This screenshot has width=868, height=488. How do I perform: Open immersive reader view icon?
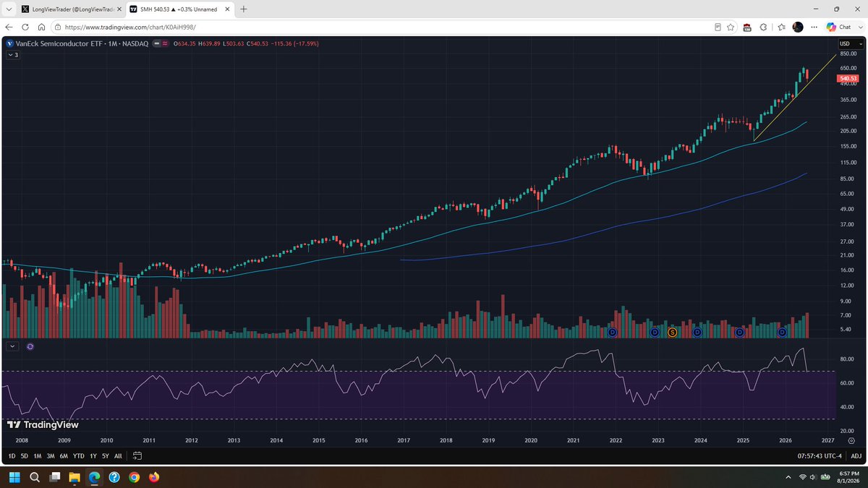click(718, 27)
